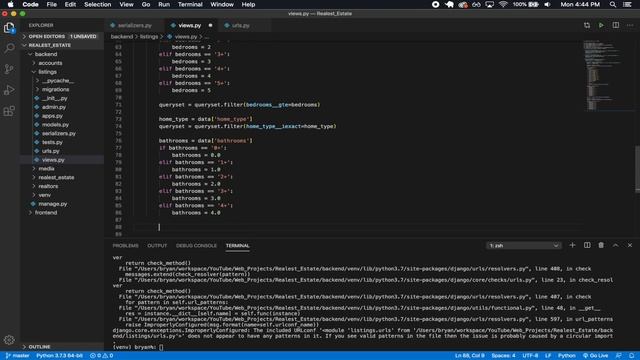Click the Spaces: 4 indentation setting
Viewport: 640px width, 360px height.
pos(503,356)
